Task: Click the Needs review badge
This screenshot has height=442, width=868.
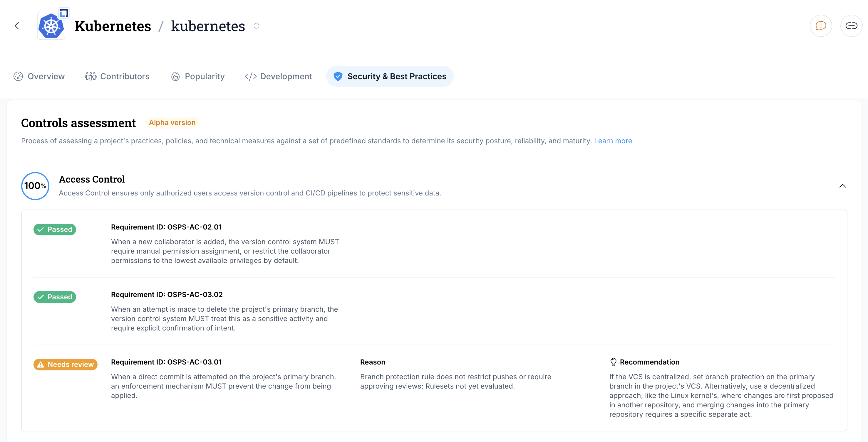Action: [x=65, y=364]
